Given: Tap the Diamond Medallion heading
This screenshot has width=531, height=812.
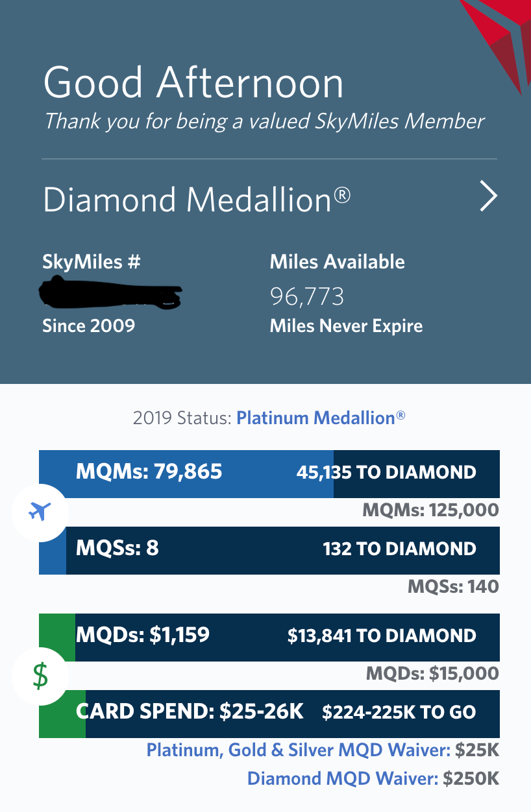Looking at the screenshot, I should point(197,200).
